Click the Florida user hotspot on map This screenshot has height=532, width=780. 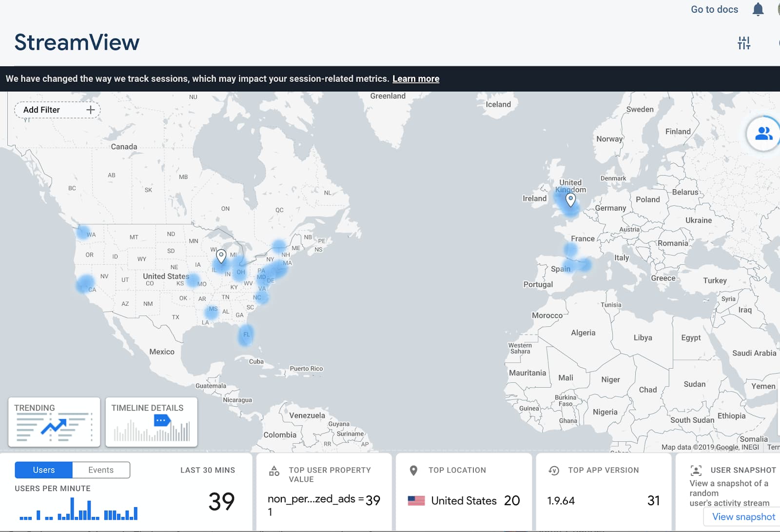point(246,335)
